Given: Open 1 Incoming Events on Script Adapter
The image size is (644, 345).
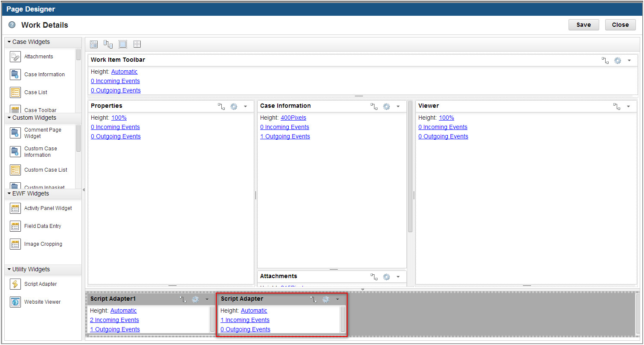Looking at the screenshot, I should [x=244, y=320].
